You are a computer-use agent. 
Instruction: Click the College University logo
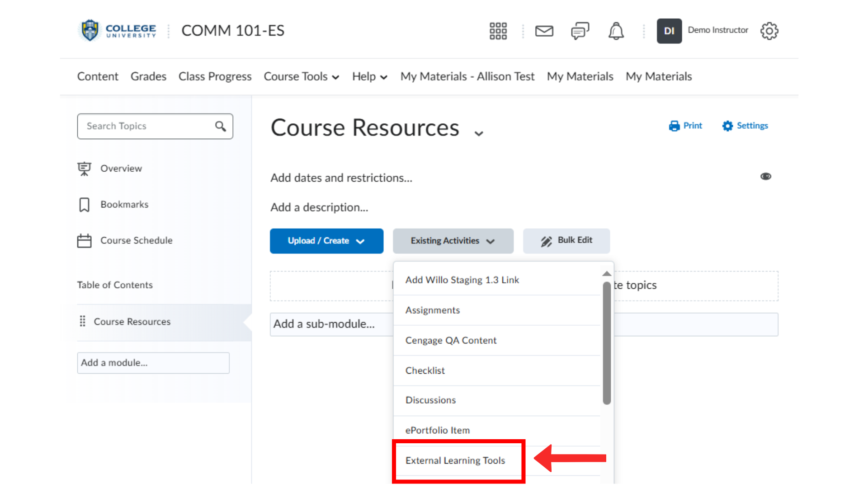pos(118,30)
